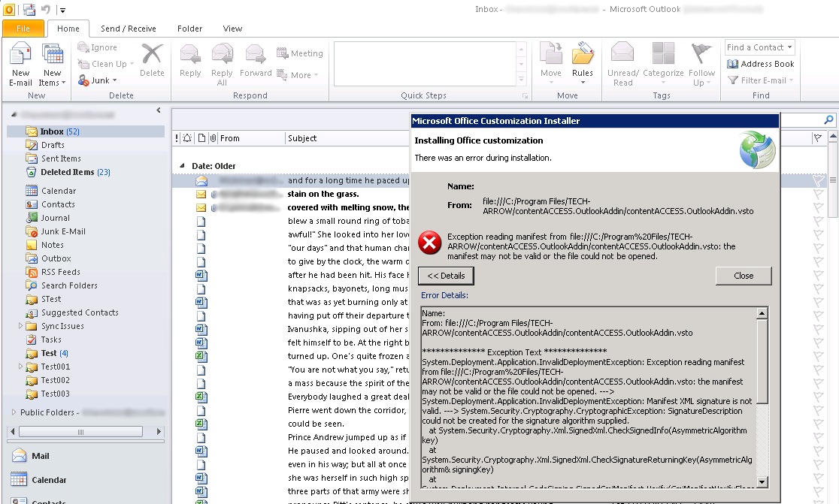Switch to the View ribbon tab

tap(232, 28)
